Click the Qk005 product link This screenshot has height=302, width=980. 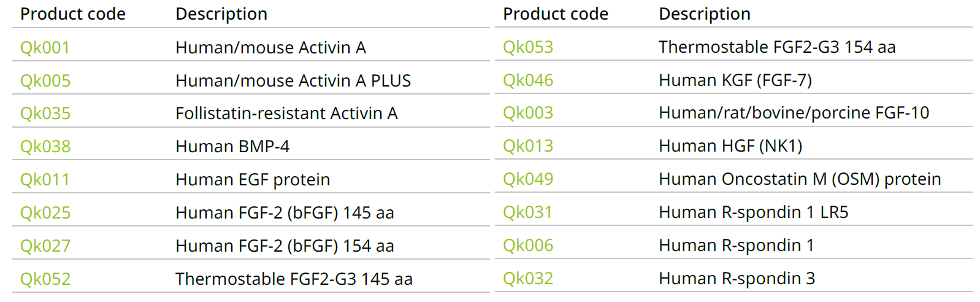click(45, 81)
